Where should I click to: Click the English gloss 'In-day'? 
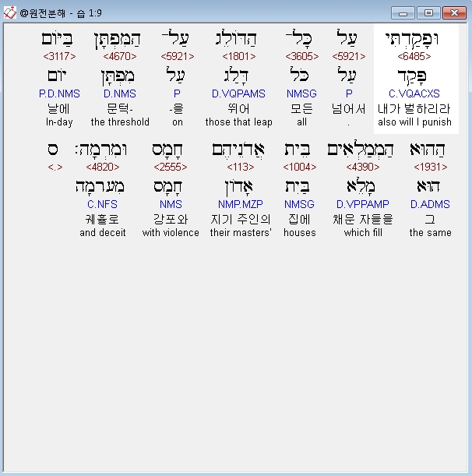(x=59, y=122)
